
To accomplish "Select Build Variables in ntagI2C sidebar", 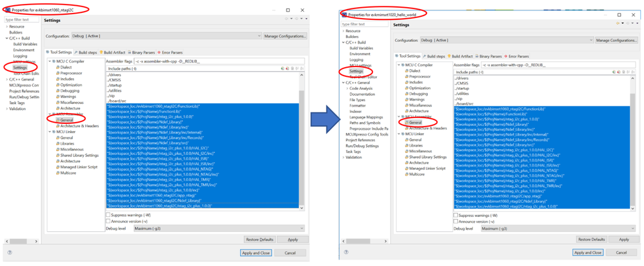I will [25, 44].
